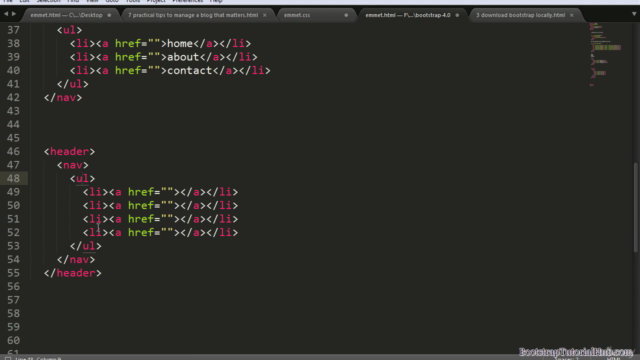Close the 7 practical tips tab

coord(264,15)
